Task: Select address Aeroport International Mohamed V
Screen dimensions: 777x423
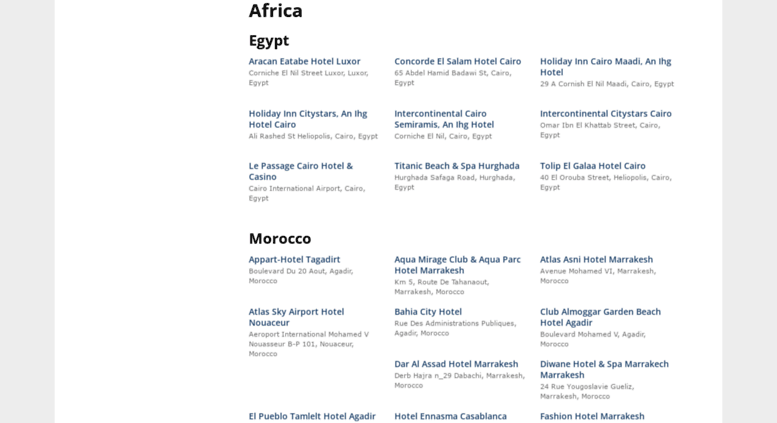Action: [x=309, y=344]
